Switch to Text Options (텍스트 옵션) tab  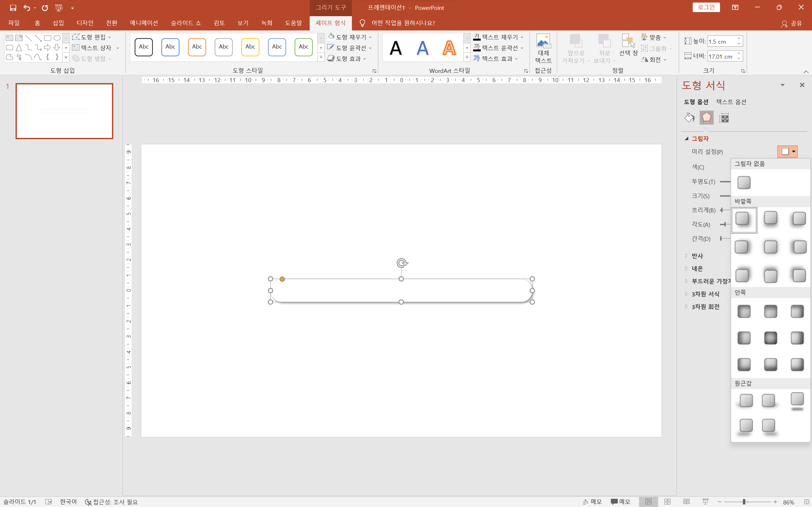[x=731, y=102]
